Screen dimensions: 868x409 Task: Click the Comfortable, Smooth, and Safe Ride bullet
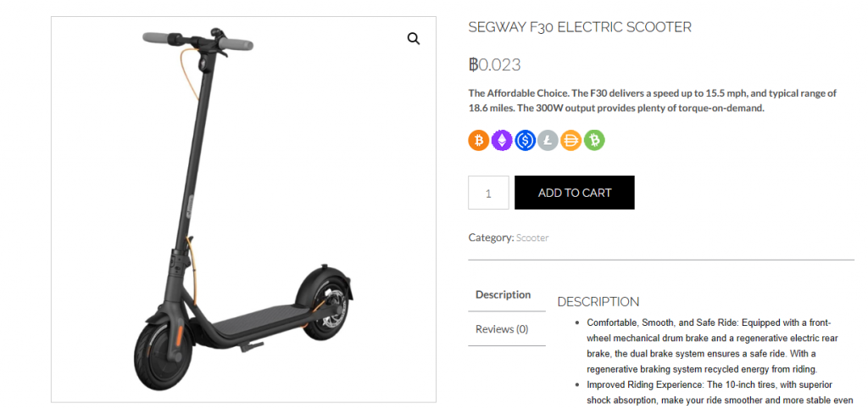click(712, 345)
